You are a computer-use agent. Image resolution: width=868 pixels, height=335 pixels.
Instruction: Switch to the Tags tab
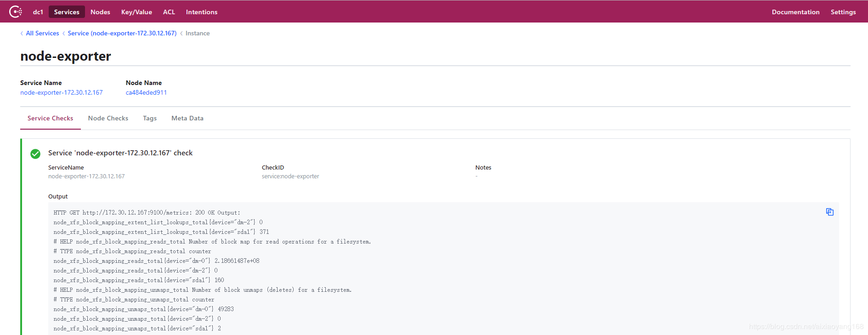point(150,119)
